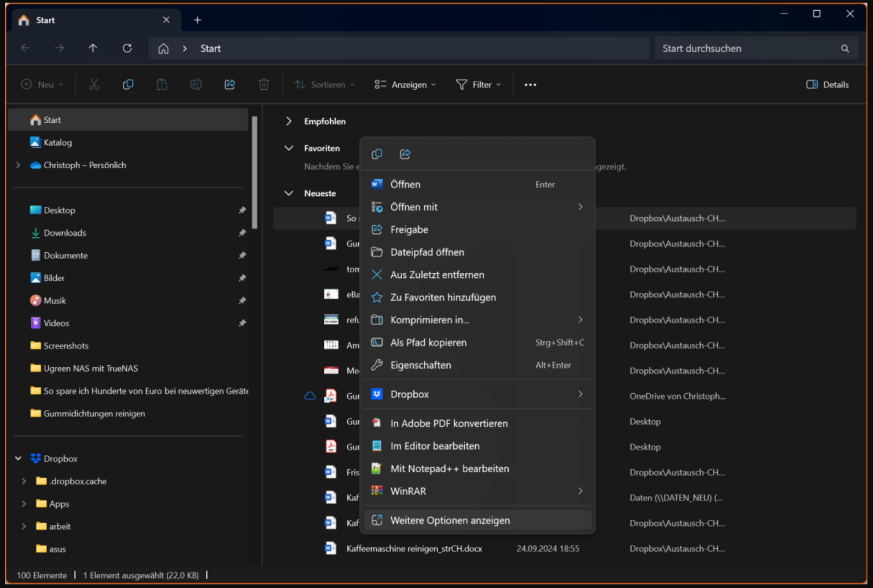873x588 pixels.
Task: Open 'Eigenschaften' from the context menu
Action: [x=421, y=365]
